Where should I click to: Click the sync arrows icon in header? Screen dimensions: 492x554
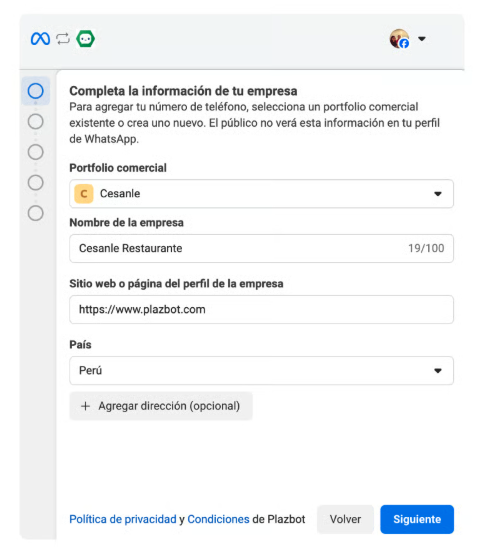coord(63,39)
